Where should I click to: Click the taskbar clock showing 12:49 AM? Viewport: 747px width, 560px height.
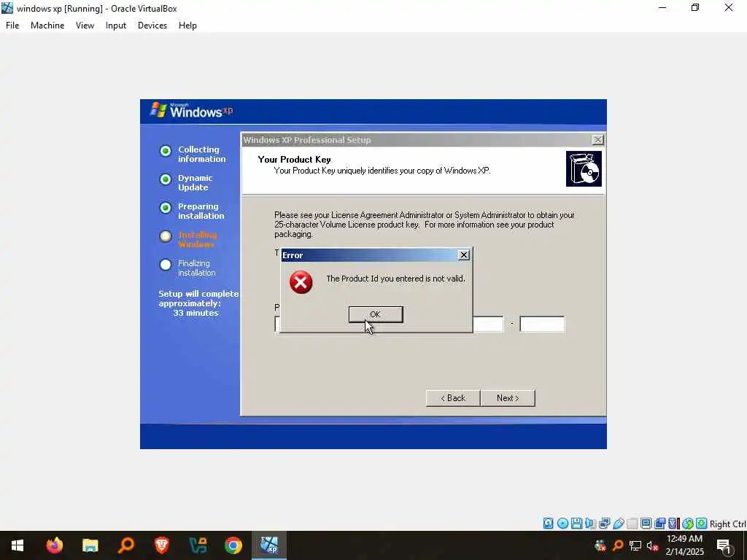tap(684, 545)
